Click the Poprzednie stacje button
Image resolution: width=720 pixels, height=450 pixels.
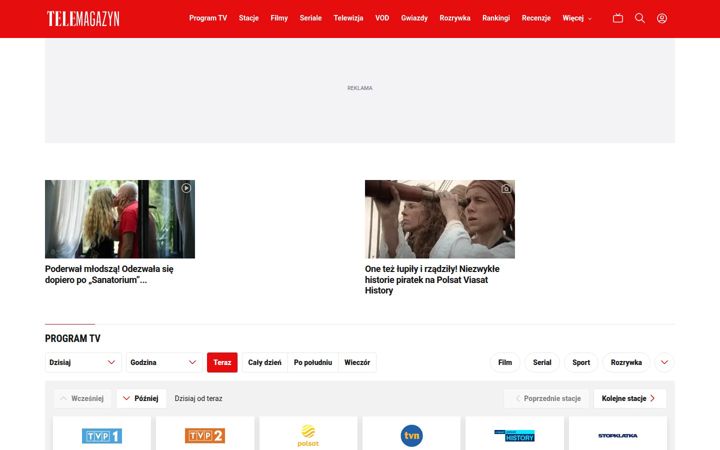[546, 399]
